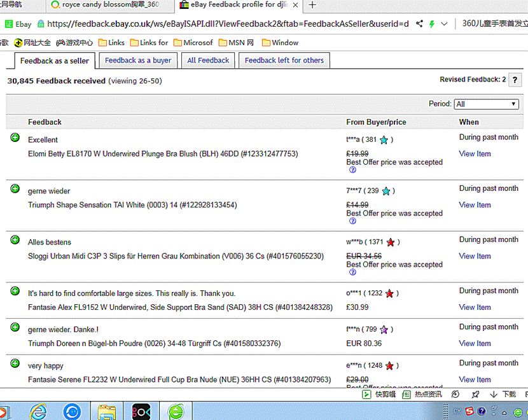Open the file explorer folder on the taskbar

pyautogui.click(x=106, y=410)
